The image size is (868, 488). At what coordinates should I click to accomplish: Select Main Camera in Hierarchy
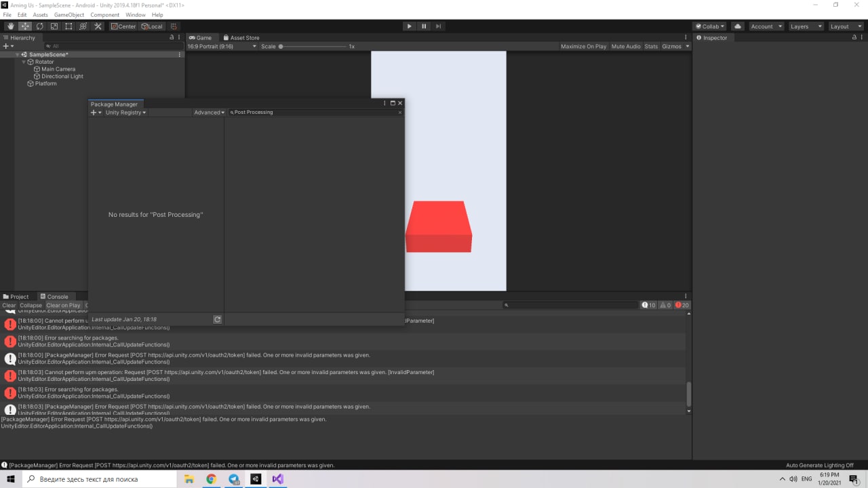coord(58,69)
